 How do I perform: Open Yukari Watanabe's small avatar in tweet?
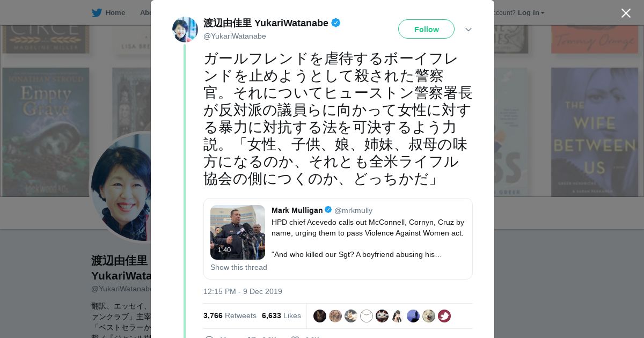click(185, 30)
